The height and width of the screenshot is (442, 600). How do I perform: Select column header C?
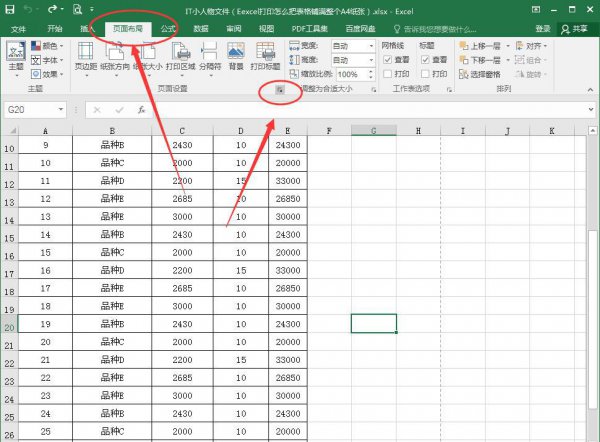click(x=182, y=131)
